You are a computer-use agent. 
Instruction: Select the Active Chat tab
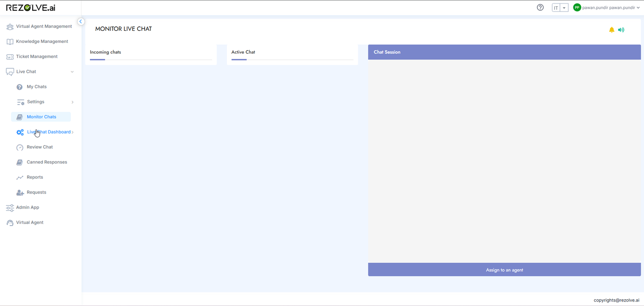(243, 52)
